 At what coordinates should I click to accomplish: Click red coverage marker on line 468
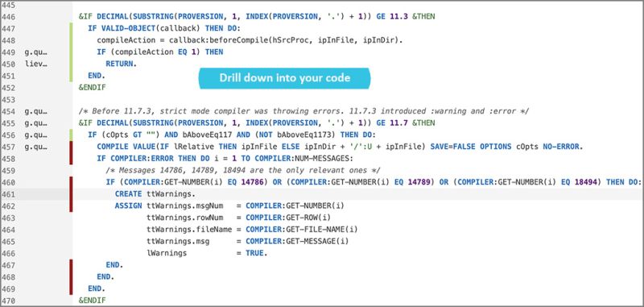(71, 277)
